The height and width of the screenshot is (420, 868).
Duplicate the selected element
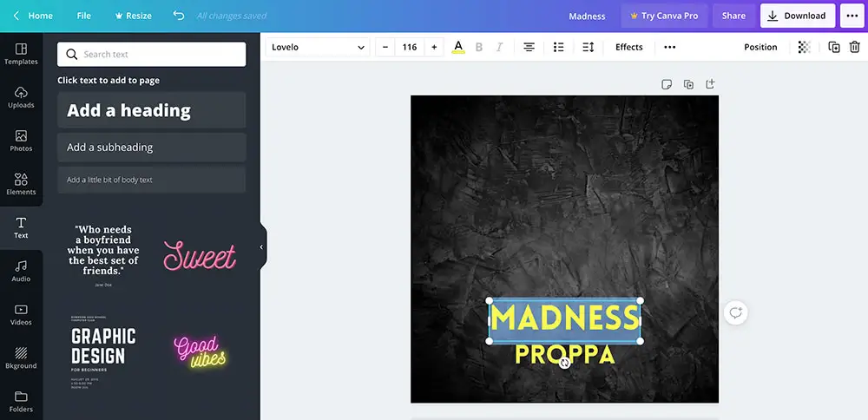834,47
